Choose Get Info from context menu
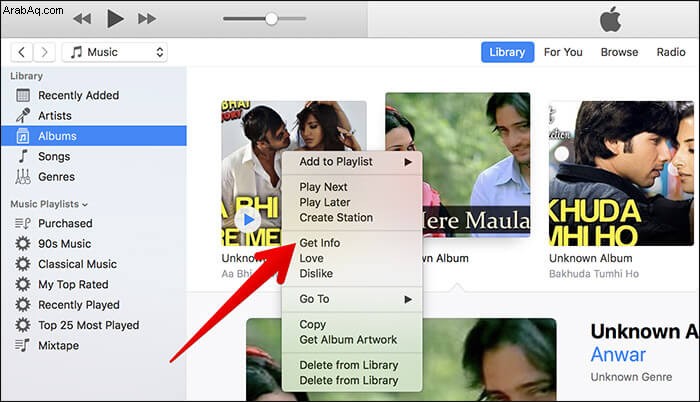Viewport: 700px width, 402px height. coord(352,243)
